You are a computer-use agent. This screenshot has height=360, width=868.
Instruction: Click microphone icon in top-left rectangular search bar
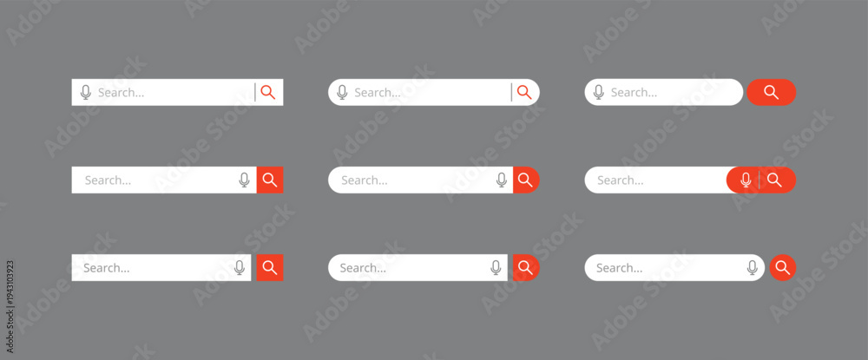click(x=85, y=92)
